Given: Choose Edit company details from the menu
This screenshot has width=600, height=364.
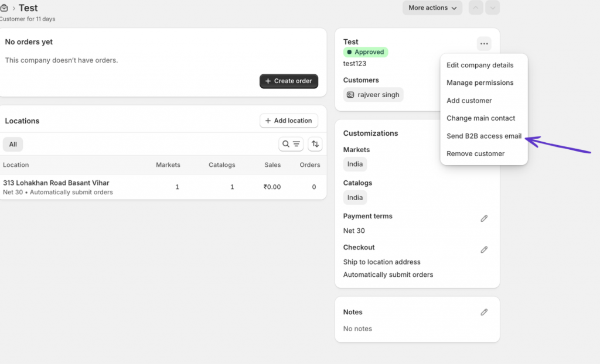Looking at the screenshot, I should 480,65.
